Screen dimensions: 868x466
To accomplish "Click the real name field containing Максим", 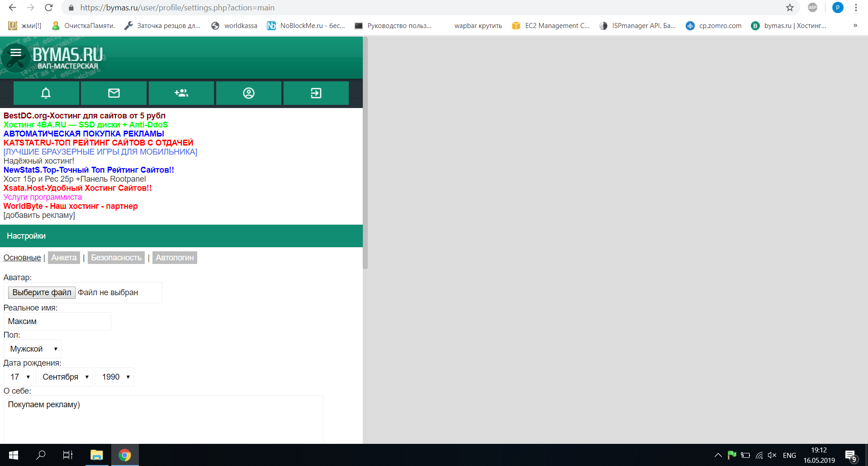I will click(57, 321).
